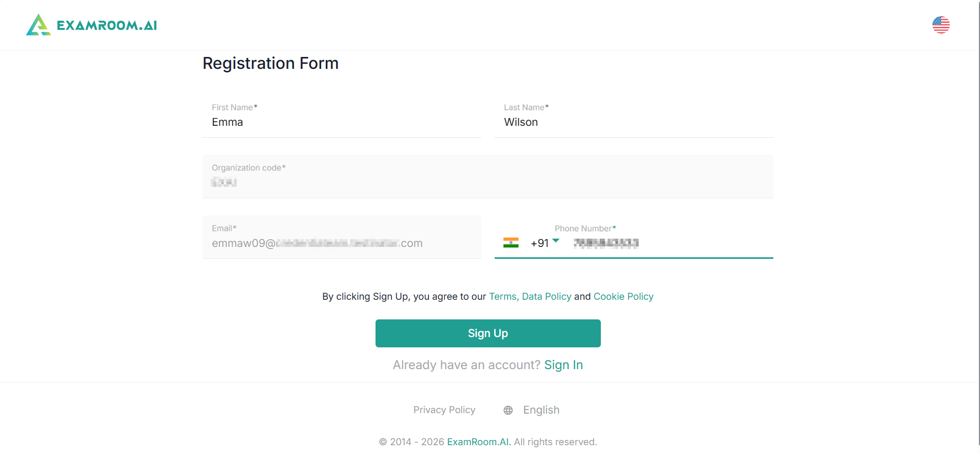
Task: View the Data Policy link
Action: (x=546, y=297)
